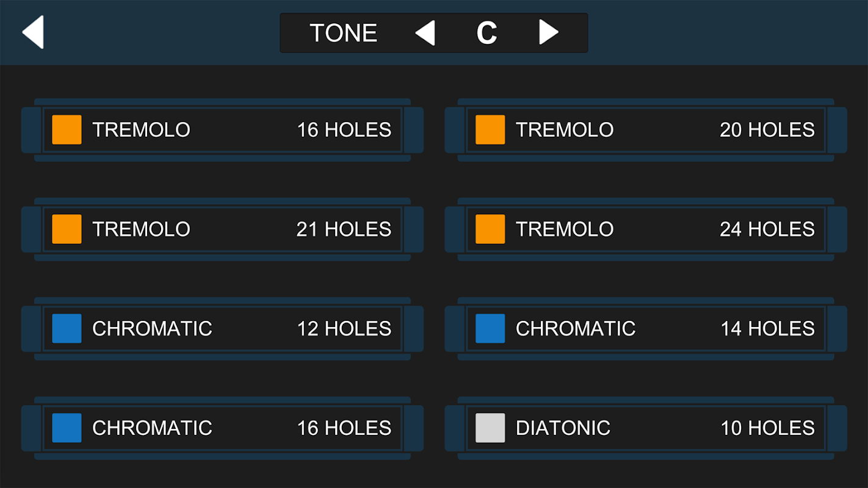Select the Tremolo 16 Holes harmonica
The image size is (868, 488).
pos(222,130)
